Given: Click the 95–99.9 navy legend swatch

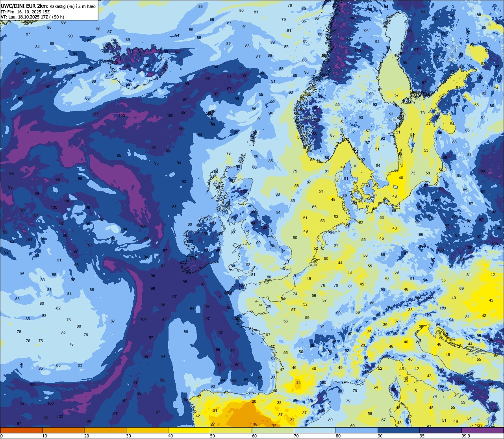Looking at the screenshot, I should [x=441, y=430].
